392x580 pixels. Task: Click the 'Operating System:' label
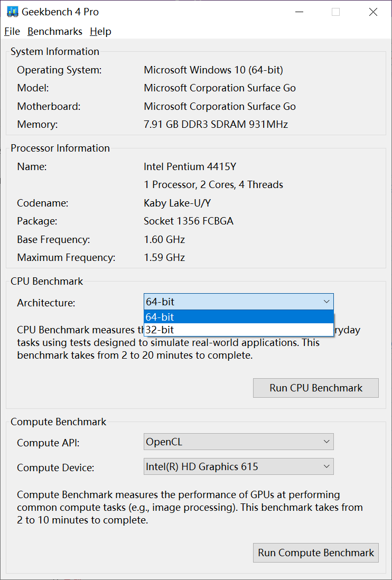pos(59,70)
